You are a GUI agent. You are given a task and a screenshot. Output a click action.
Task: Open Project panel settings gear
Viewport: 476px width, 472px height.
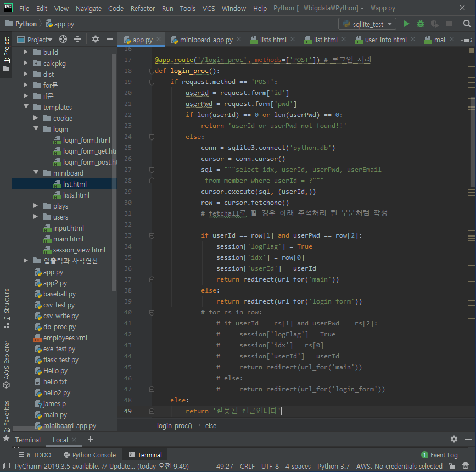pyautogui.click(x=96, y=39)
